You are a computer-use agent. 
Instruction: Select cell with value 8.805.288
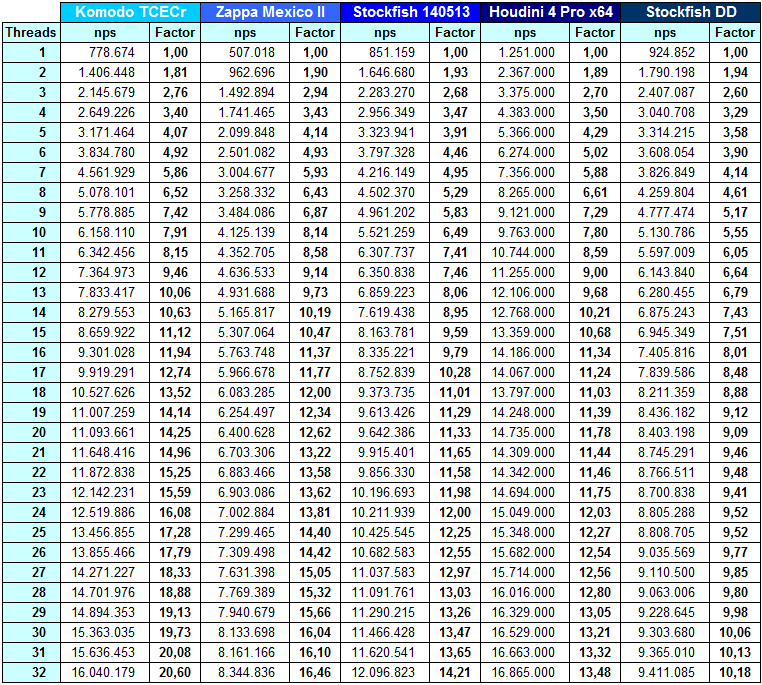pos(665,512)
